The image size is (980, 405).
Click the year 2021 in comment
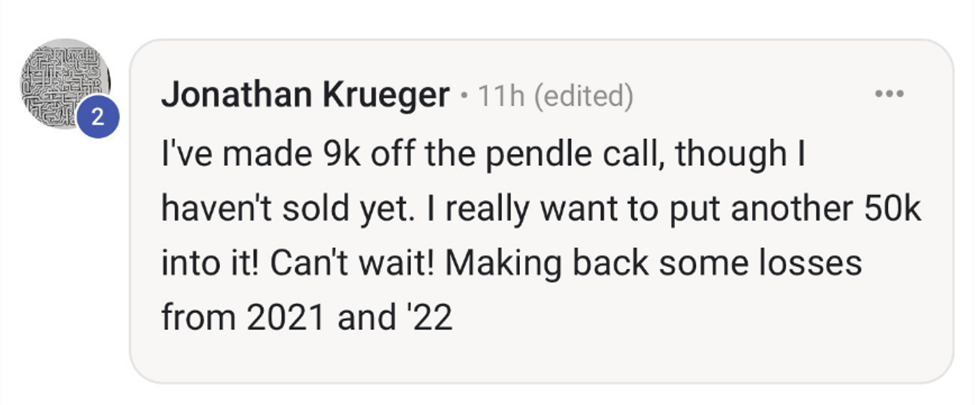(285, 317)
